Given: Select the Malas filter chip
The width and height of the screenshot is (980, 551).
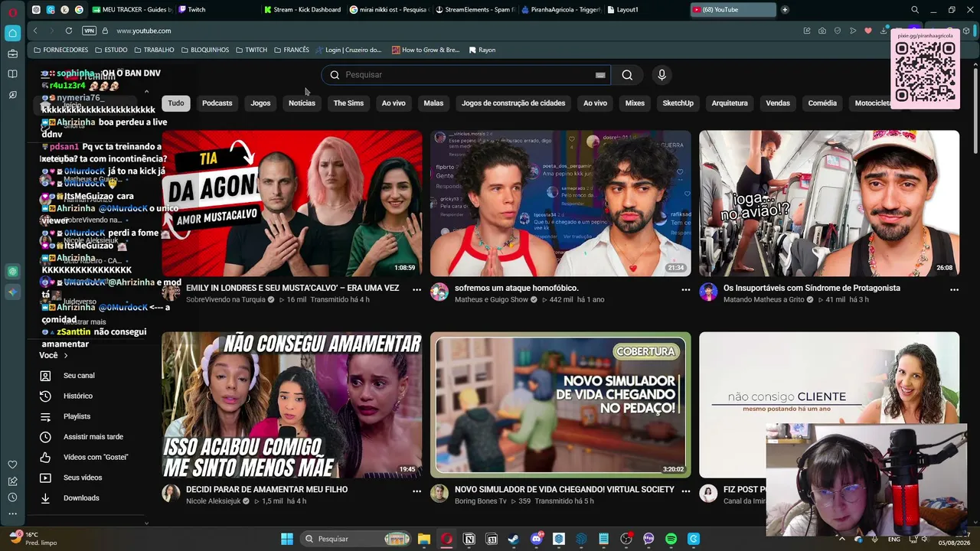Looking at the screenshot, I should pos(433,103).
